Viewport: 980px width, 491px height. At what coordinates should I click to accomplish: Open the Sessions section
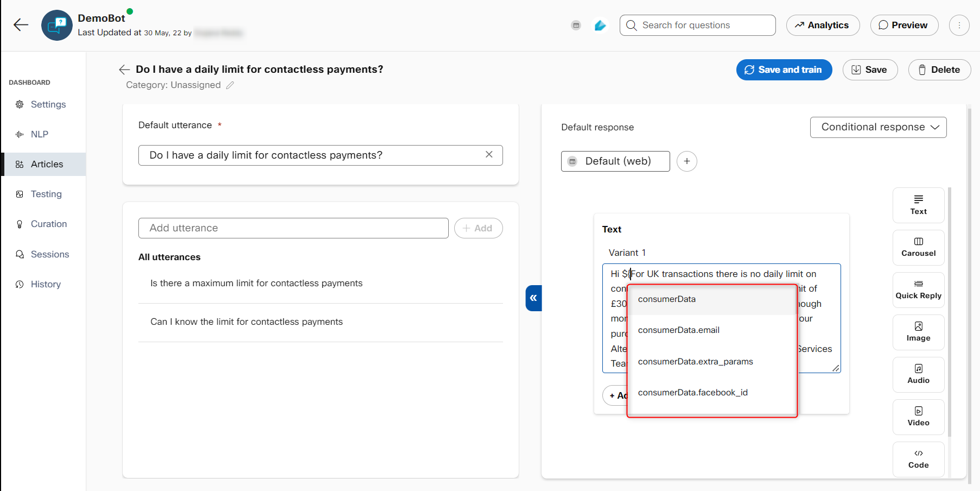coord(43,254)
